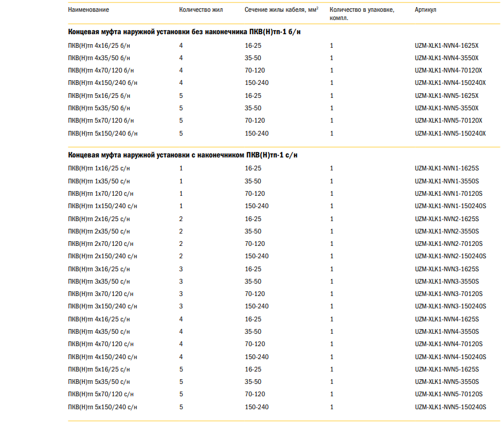Click article UZM-XLK1-NVN3-150240S
Screen dimensions: 504x424
coord(451,307)
